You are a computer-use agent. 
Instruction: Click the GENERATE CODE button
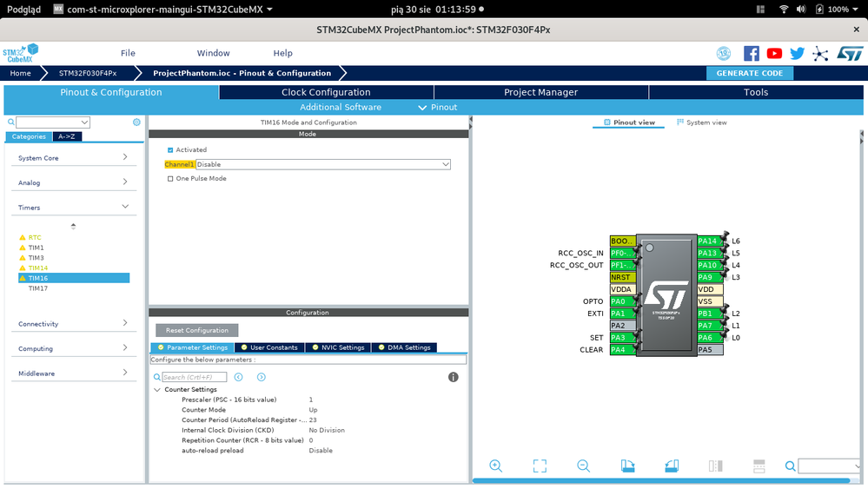coord(750,73)
